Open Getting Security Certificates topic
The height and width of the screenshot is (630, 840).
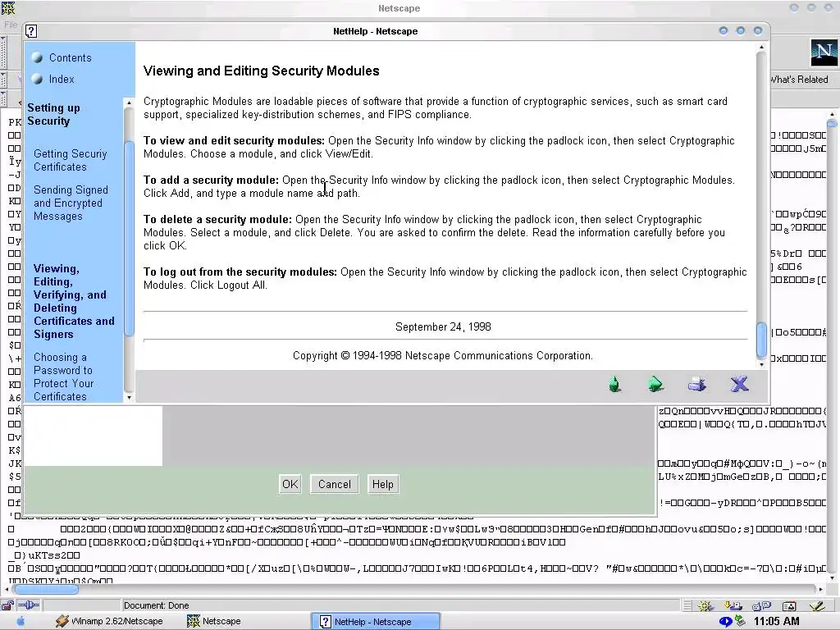tap(71, 160)
